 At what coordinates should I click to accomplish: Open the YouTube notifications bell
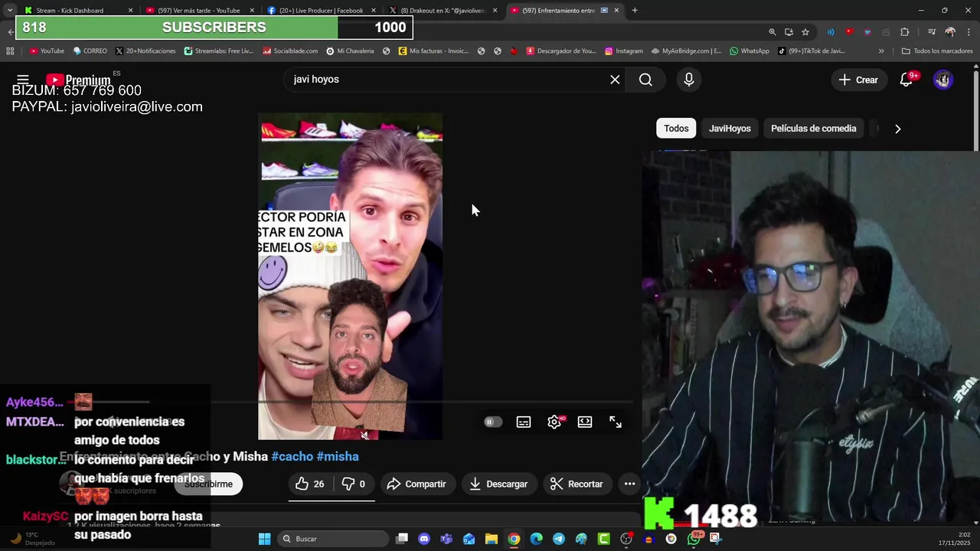[x=906, y=80]
